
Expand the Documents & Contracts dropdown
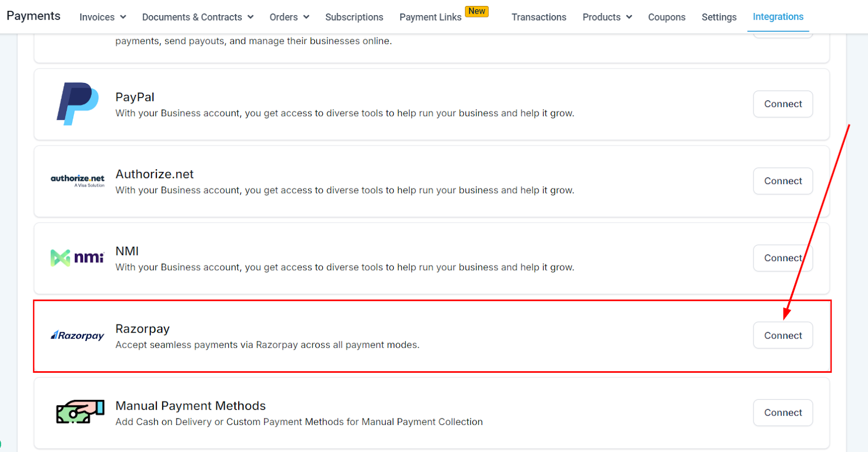pyautogui.click(x=198, y=17)
